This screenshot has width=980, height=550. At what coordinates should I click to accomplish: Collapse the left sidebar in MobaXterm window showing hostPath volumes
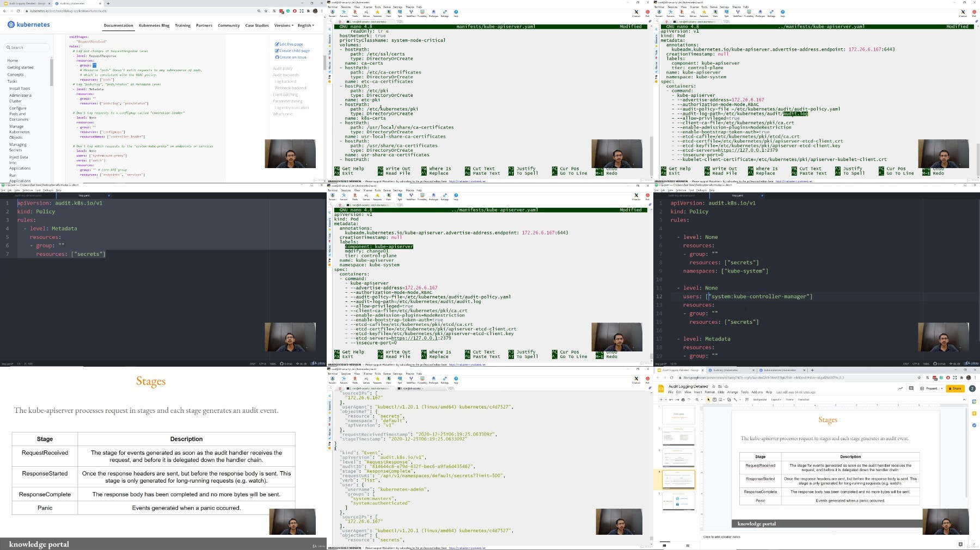[329, 29]
